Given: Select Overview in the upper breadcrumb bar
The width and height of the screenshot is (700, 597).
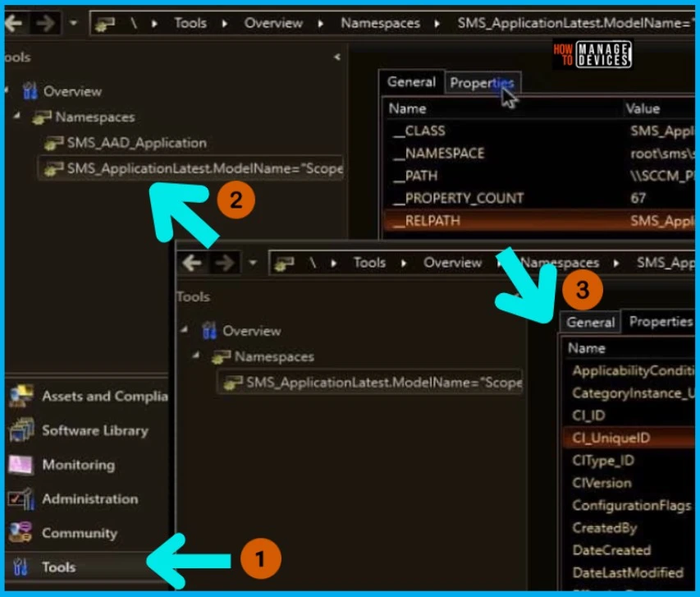Looking at the screenshot, I should coord(273,23).
